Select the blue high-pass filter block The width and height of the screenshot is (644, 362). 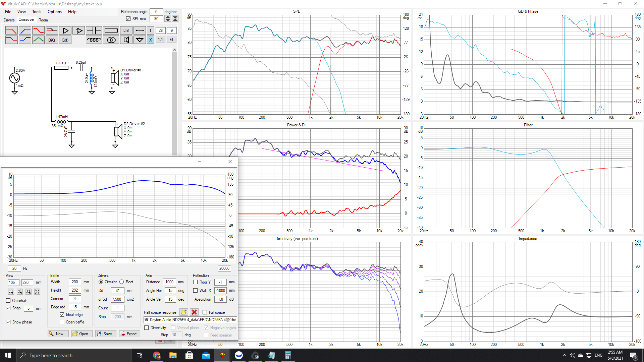coord(25,31)
